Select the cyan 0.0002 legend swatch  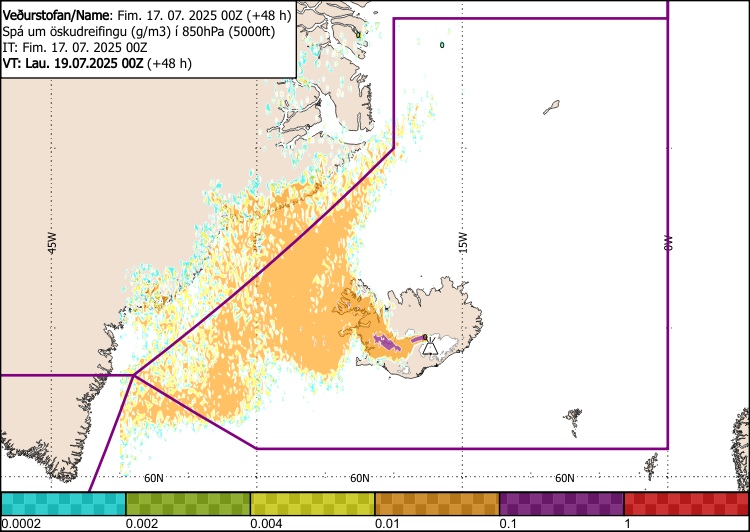(64, 504)
